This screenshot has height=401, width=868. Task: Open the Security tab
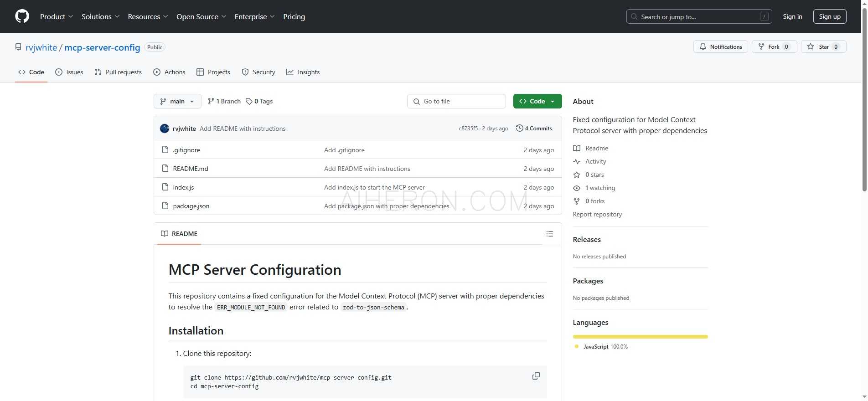point(258,72)
